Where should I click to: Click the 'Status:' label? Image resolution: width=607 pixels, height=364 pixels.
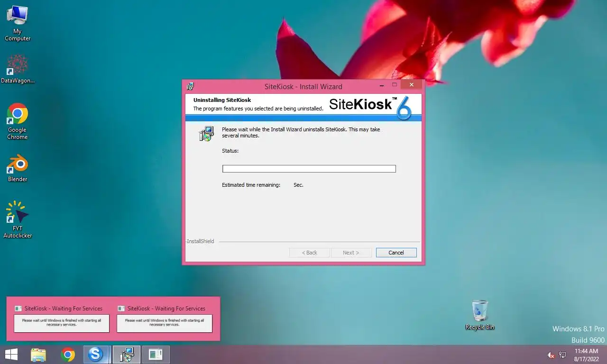pos(230,151)
